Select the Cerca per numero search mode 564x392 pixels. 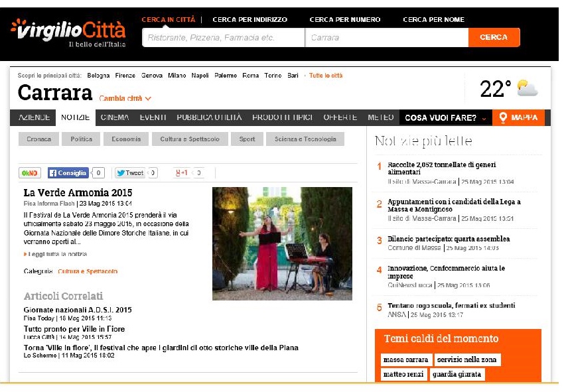[345, 20]
